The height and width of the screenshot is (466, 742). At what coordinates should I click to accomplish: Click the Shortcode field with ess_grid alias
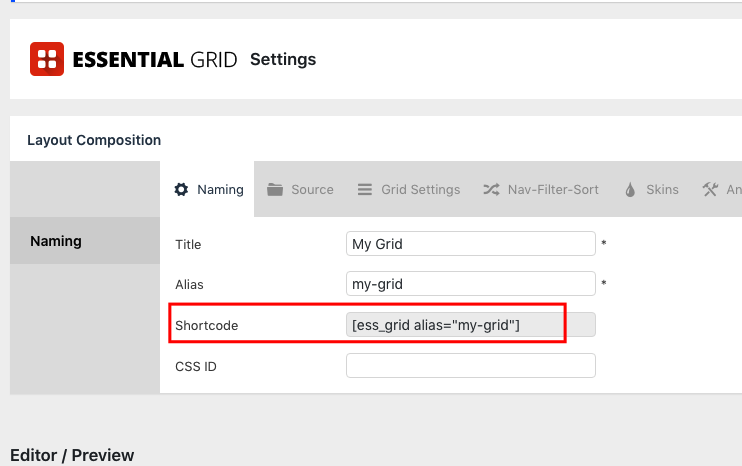(471, 325)
